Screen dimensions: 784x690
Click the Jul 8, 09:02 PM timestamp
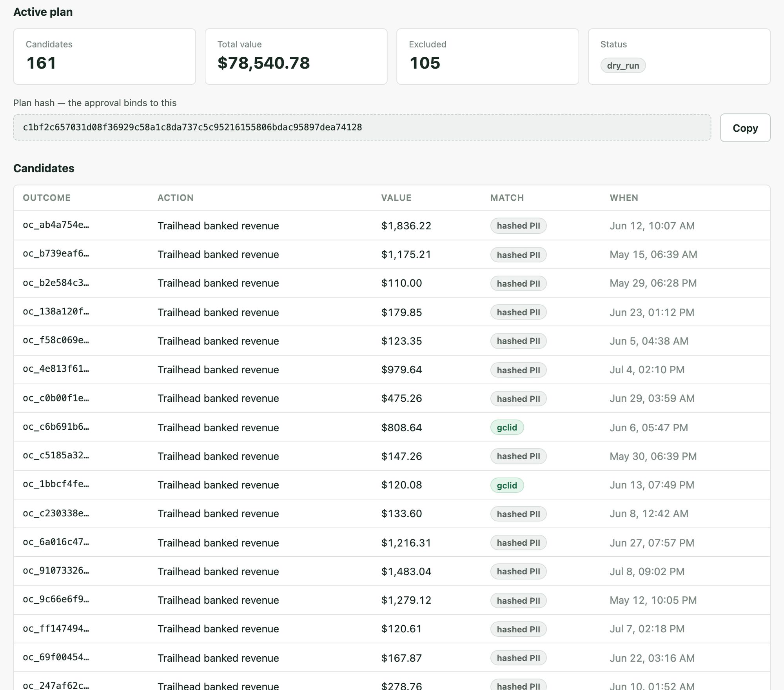[647, 572]
